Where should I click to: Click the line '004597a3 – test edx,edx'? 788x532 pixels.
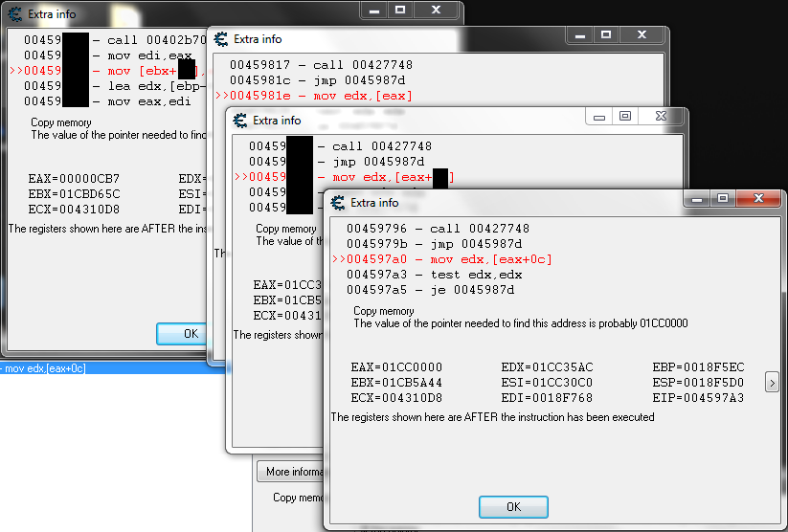tap(434, 275)
